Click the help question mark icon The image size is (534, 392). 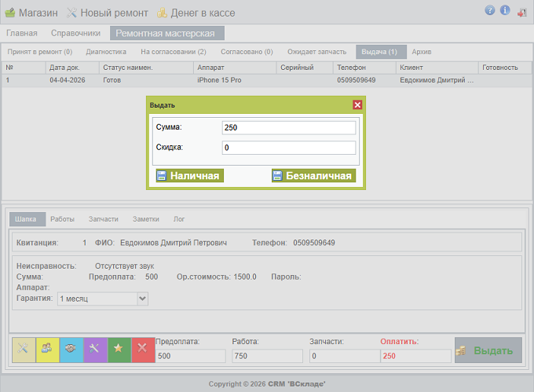tap(490, 11)
